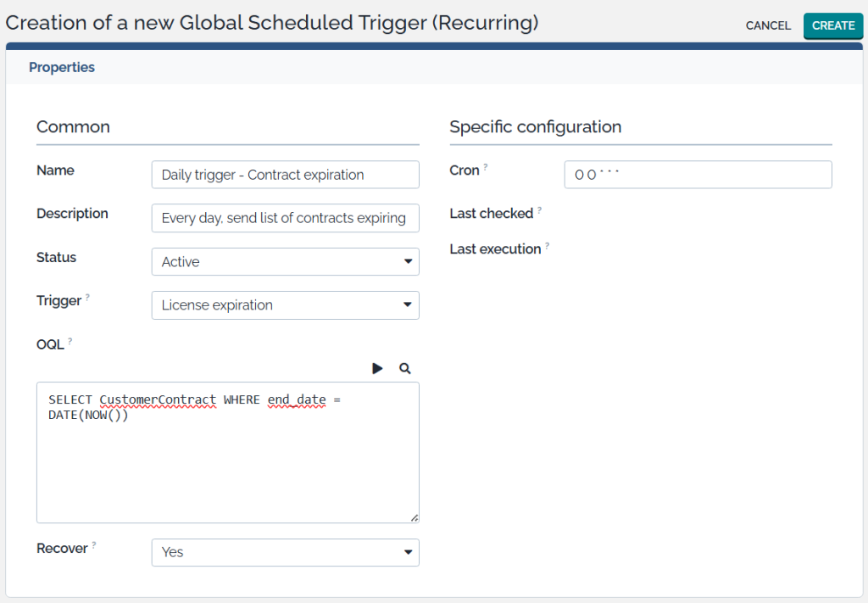Show help tooltip next to Recover label
Viewport: 868px width, 603px height.
tap(93, 545)
